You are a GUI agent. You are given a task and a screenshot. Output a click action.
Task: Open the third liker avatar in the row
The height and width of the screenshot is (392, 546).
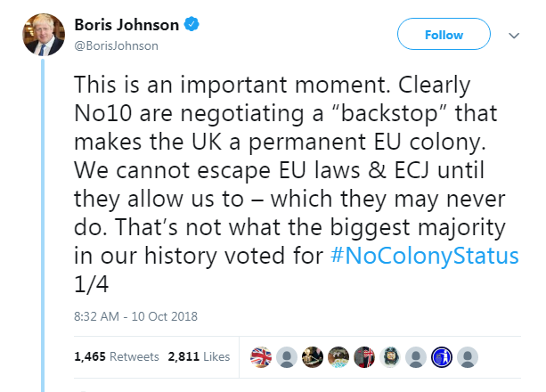point(313,357)
